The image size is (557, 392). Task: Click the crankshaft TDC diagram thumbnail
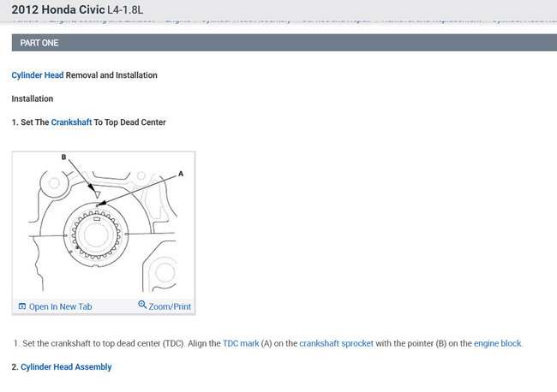click(104, 225)
